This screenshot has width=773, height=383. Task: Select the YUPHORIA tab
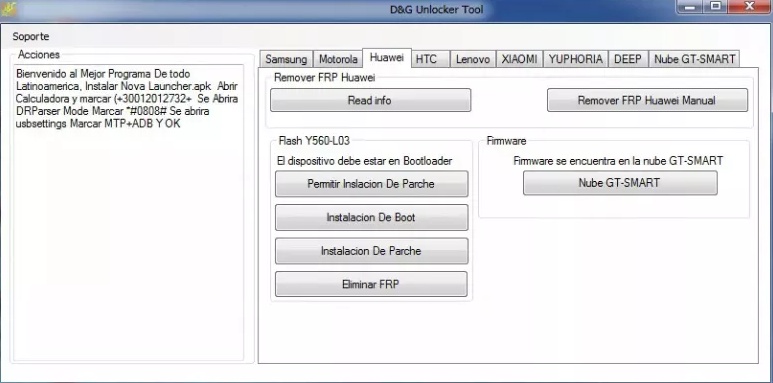point(575,59)
